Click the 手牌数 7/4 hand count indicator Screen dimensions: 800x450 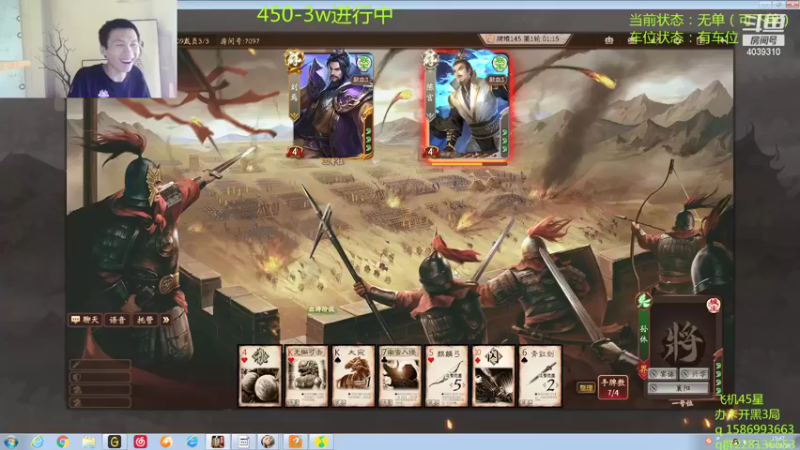point(613,387)
